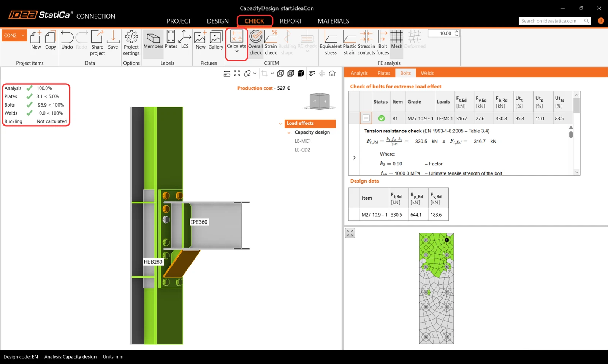The height and width of the screenshot is (364, 608).
Task: Click the 10.00 scale input field
Action: pos(441,33)
